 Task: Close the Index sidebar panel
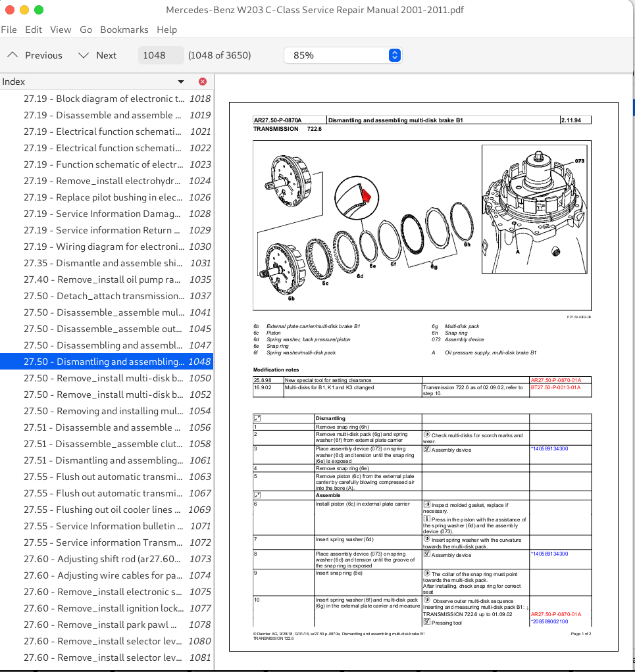[202, 82]
